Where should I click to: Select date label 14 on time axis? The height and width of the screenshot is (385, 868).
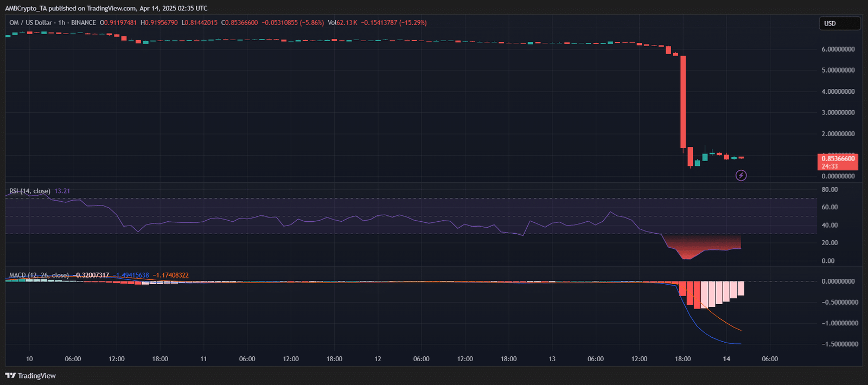click(726, 359)
